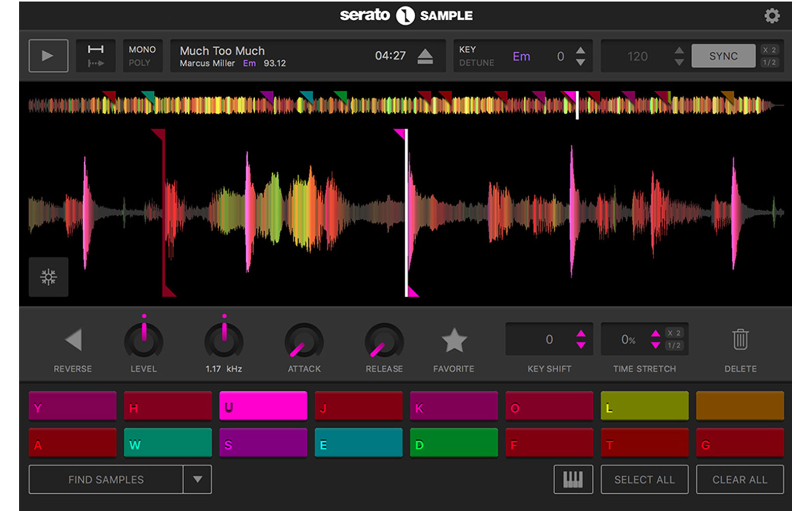Trigger the green D sample pad
Screen dimensions: 812x511
coord(454,443)
